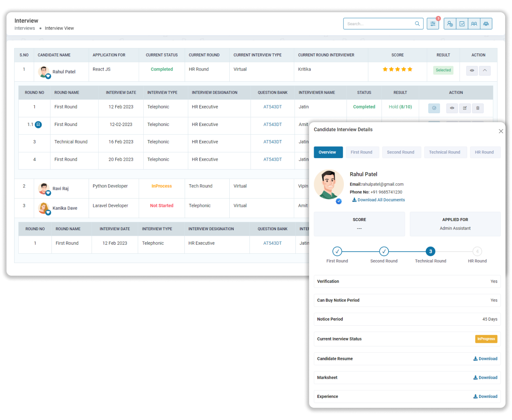This screenshot has width=512, height=420.
Task: Select step 3 Technical Round in progress tracker
Action: [x=430, y=251]
